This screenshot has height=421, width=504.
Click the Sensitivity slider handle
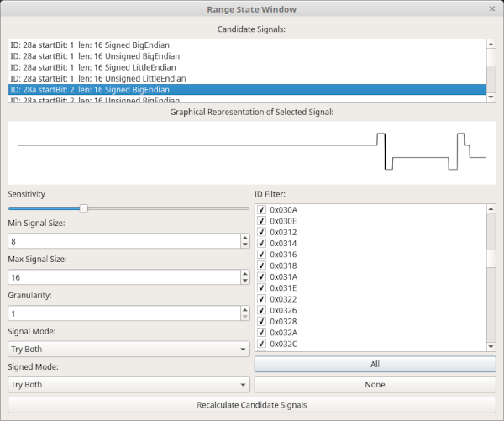click(83, 208)
